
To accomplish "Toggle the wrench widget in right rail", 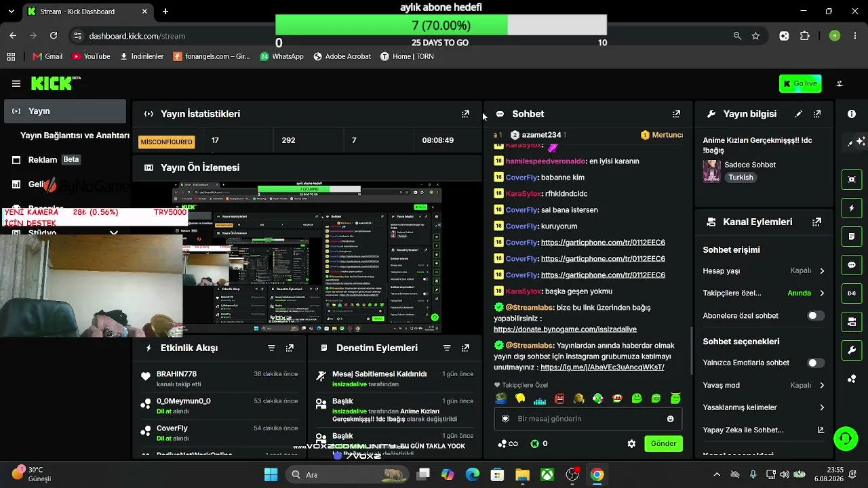I will (x=852, y=350).
